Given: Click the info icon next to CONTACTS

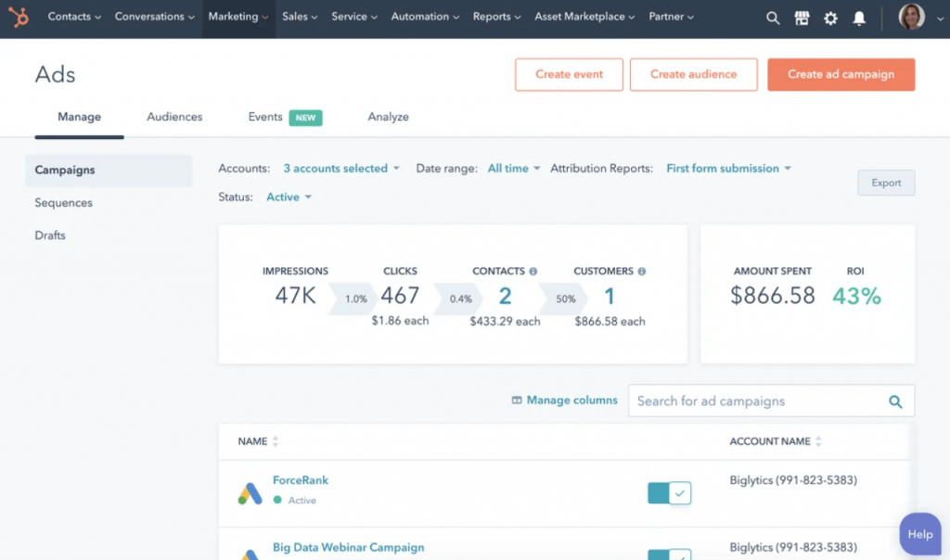Looking at the screenshot, I should 533,271.
